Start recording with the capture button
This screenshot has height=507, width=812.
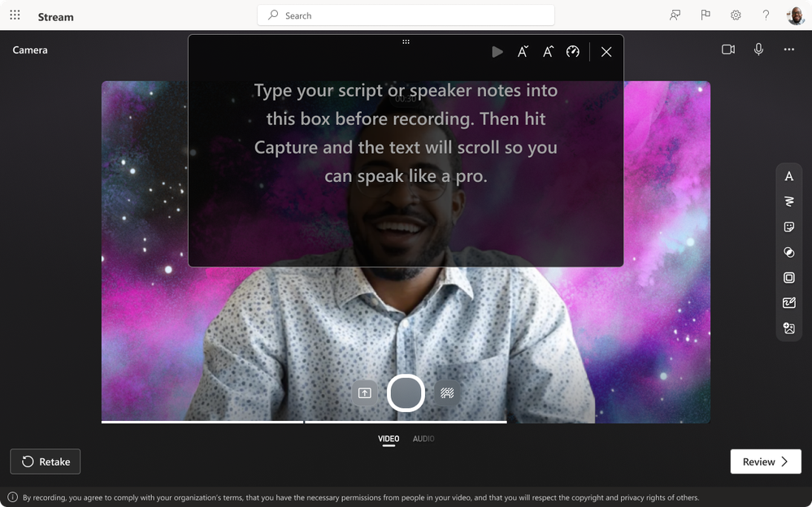click(x=406, y=393)
